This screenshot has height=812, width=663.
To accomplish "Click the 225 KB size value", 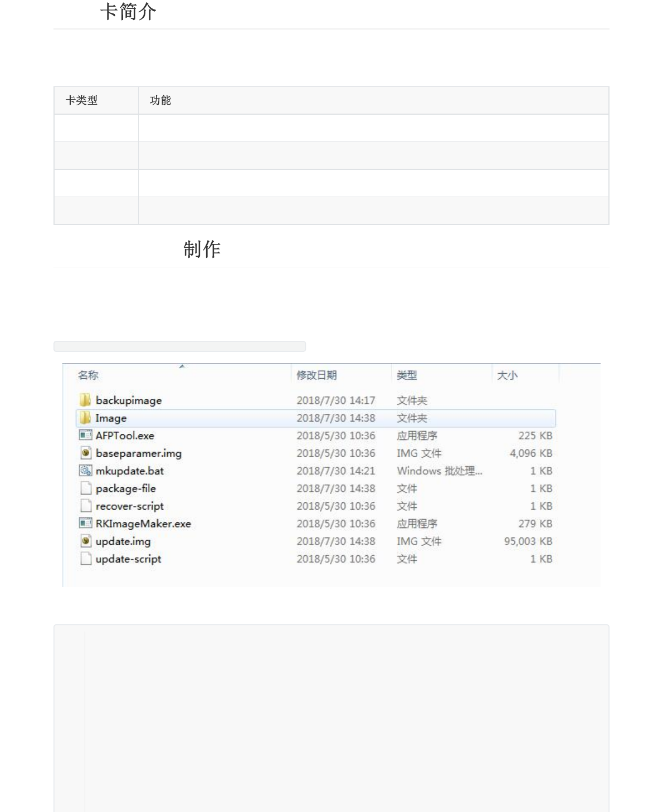I will (535, 436).
